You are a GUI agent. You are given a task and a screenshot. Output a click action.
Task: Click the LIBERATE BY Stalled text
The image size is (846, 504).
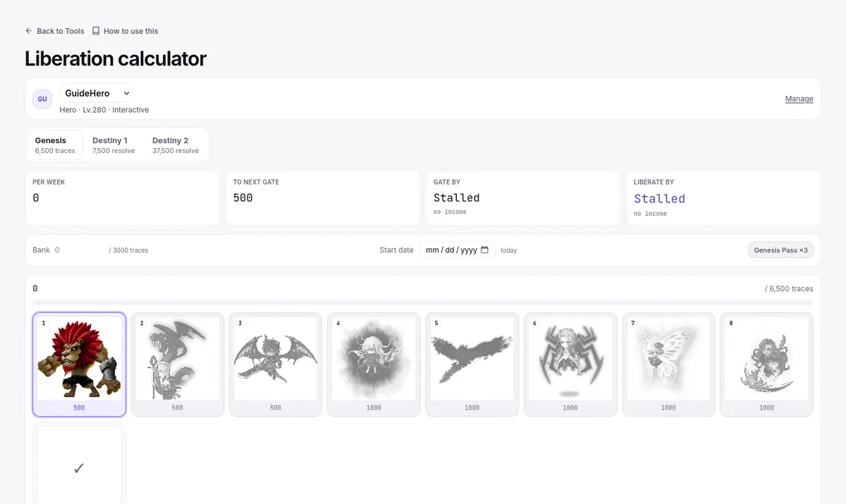pos(659,199)
